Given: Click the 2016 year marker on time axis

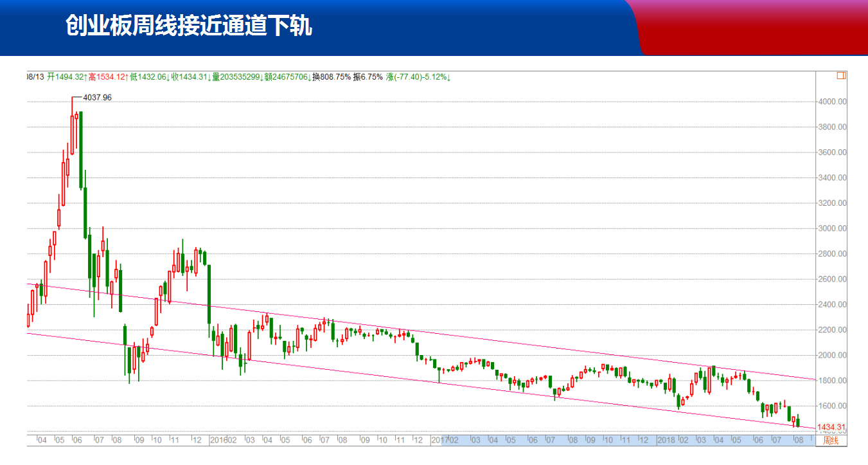Looking at the screenshot, I should [220, 440].
